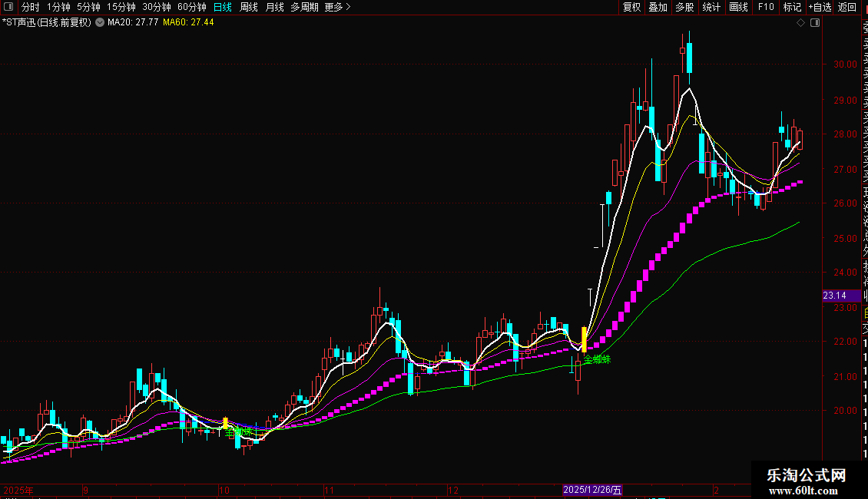Expand the 更多 period menu
The image size is (868, 499).
(x=337, y=7)
